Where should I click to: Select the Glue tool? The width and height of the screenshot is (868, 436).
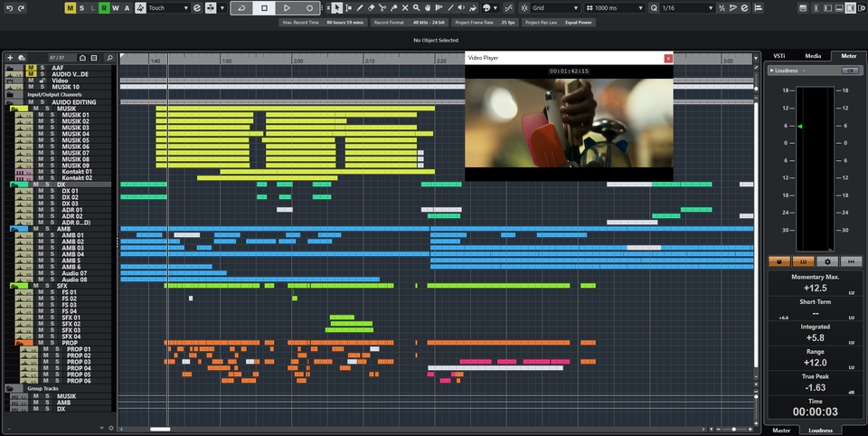[393, 8]
